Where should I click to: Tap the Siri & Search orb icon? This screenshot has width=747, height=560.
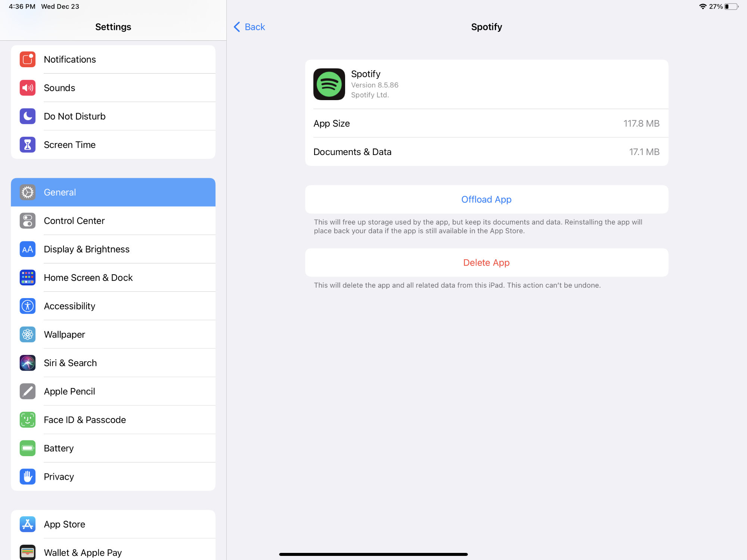point(28,363)
